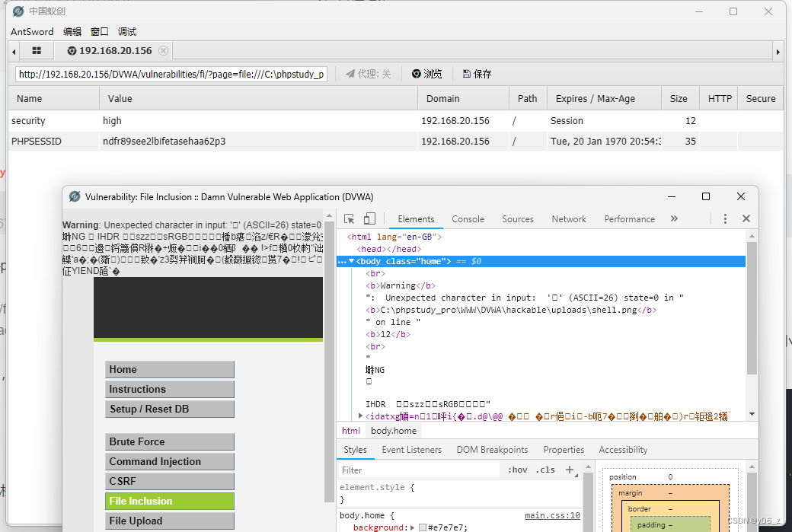Toggle the proxy 代理 button
This screenshot has height=532, width=792.
click(369, 74)
